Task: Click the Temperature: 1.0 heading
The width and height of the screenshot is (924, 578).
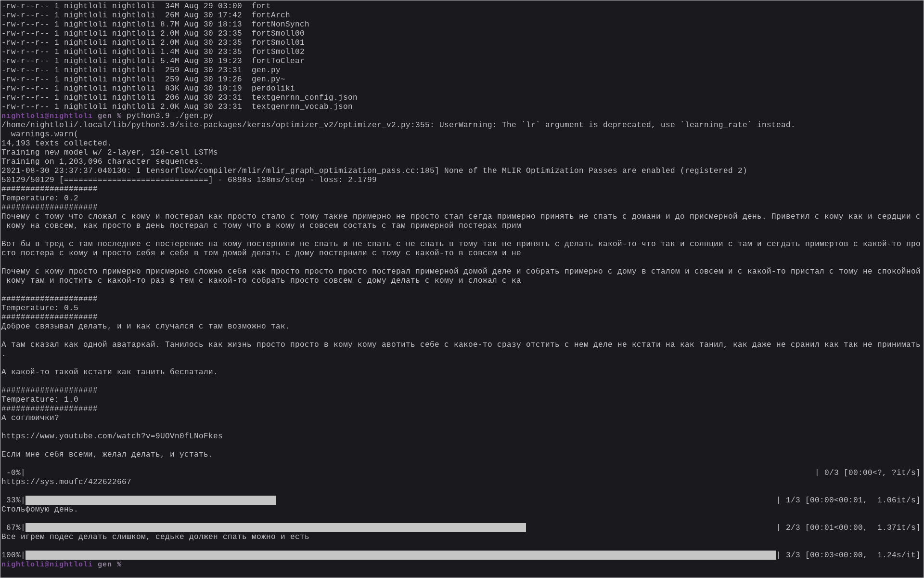Action: [x=39, y=399]
